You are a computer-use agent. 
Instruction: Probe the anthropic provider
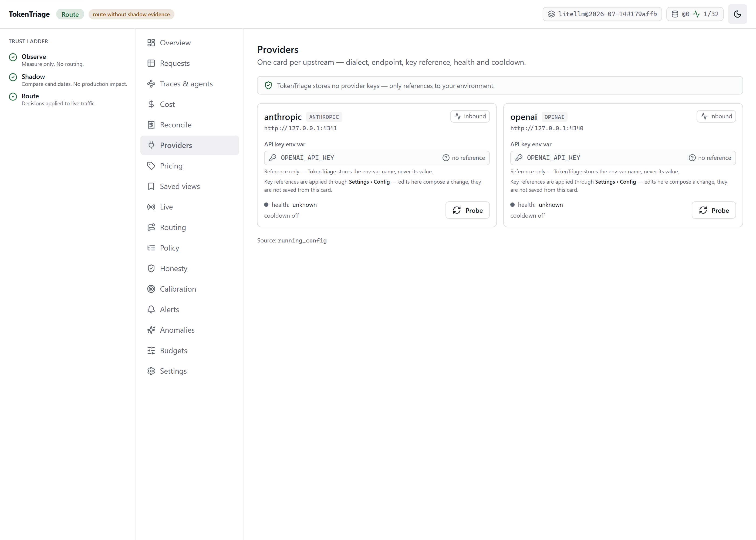pyautogui.click(x=467, y=210)
